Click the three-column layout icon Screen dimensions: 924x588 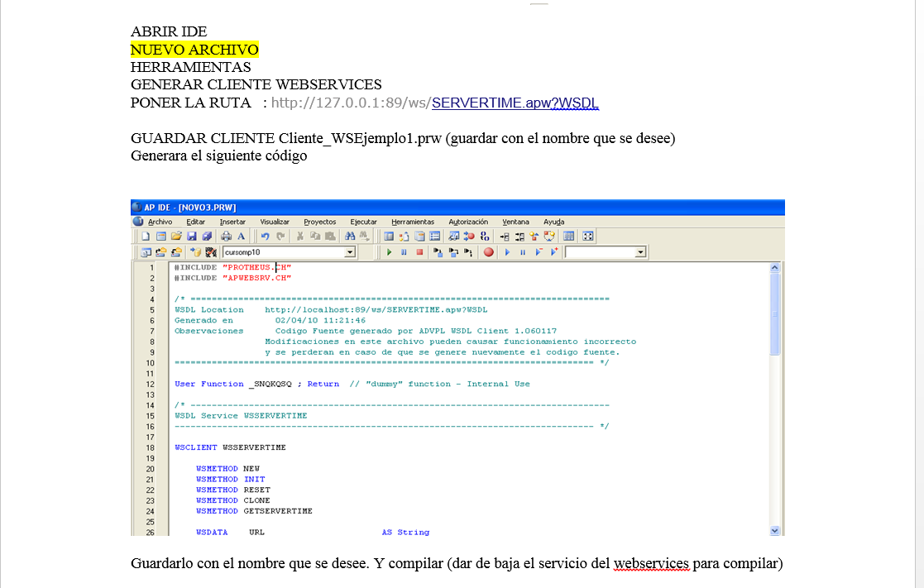click(x=568, y=237)
